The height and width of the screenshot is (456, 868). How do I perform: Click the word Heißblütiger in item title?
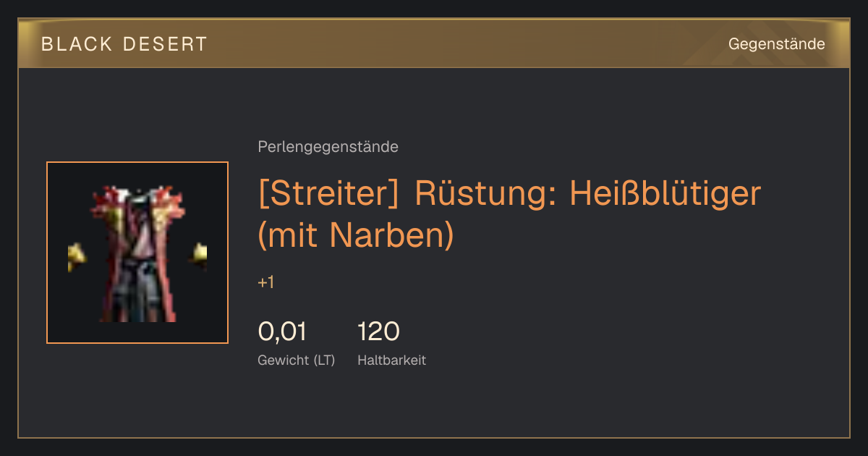click(665, 194)
